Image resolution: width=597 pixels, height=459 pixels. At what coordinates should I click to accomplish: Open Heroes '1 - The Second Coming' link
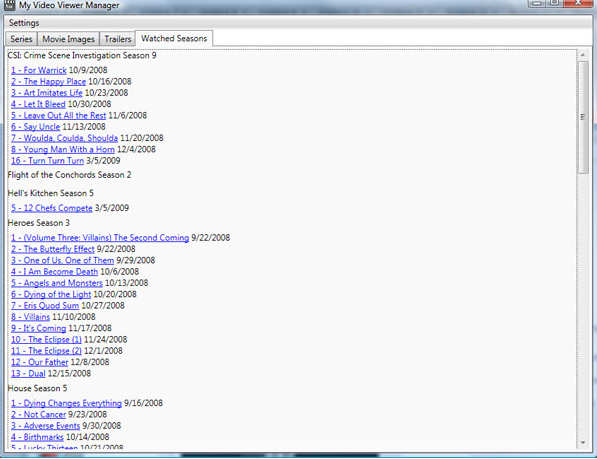pyautogui.click(x=100, y=238)
